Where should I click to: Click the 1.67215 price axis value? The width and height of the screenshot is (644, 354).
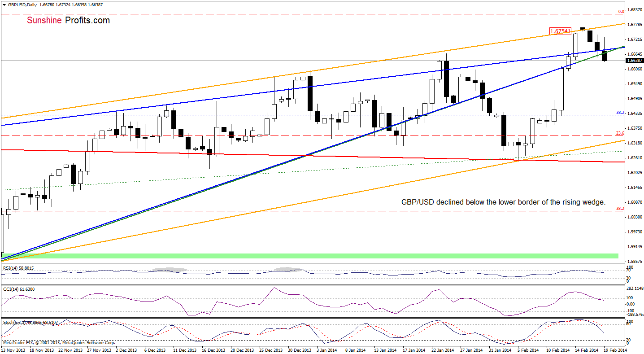(635, 39)
